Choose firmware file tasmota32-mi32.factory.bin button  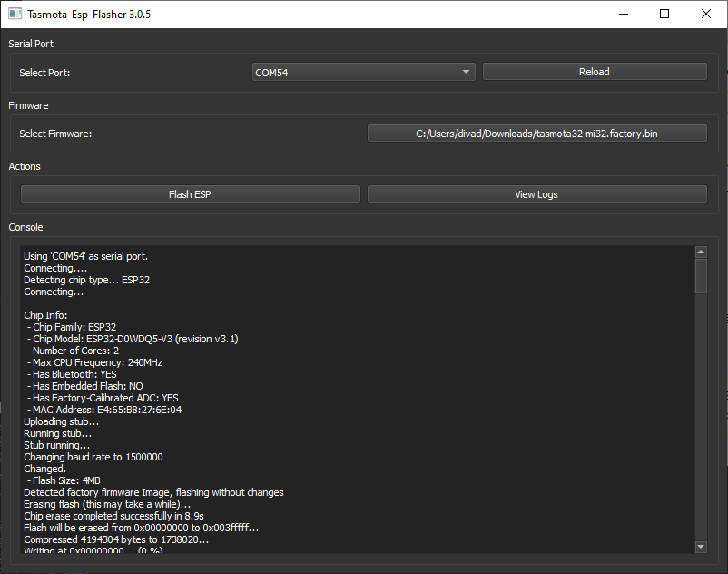coord(537,134)
